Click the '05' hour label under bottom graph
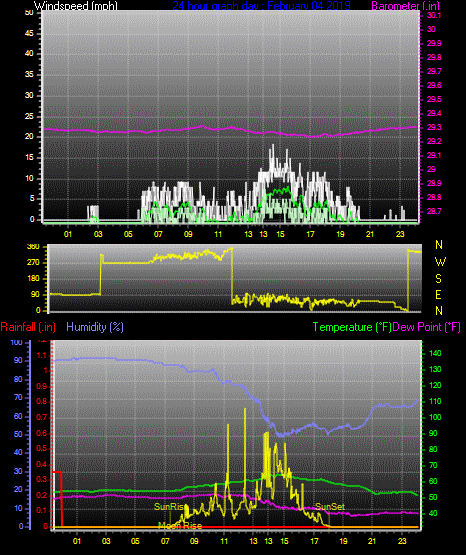Screen dimensions: 466x555 tap(135, 541)
